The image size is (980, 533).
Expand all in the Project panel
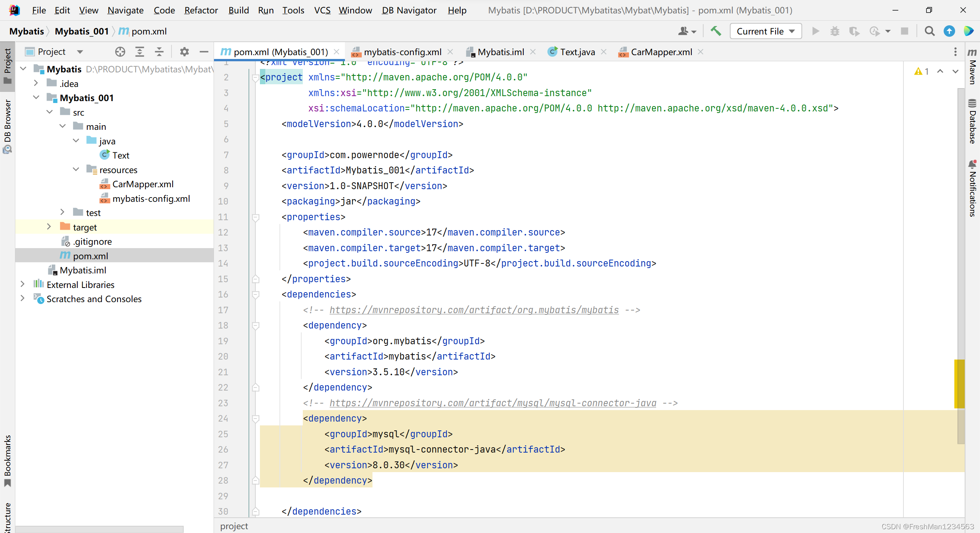[140, 52]
